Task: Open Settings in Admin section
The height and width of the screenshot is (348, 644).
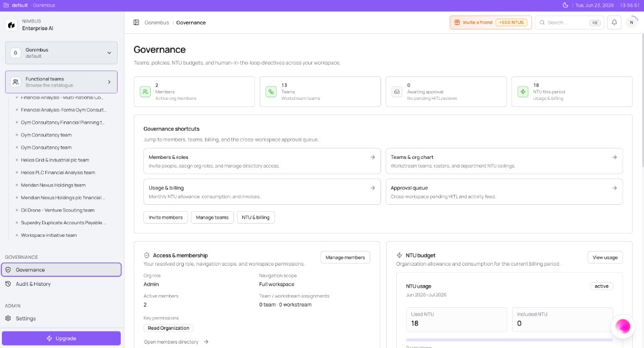Action: tap(61, 318)
